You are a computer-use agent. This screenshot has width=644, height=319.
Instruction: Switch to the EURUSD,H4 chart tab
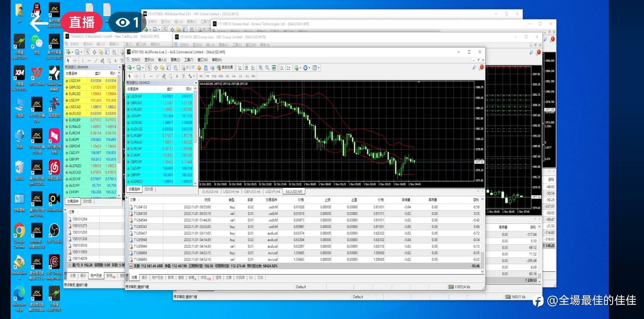(210, 192)
